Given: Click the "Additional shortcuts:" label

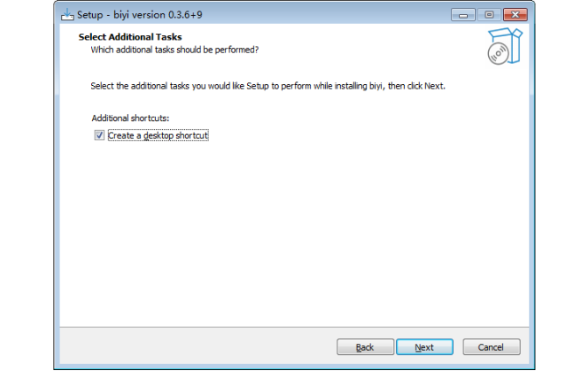Looking at the screenshot, I should click(x=130, y=118).
